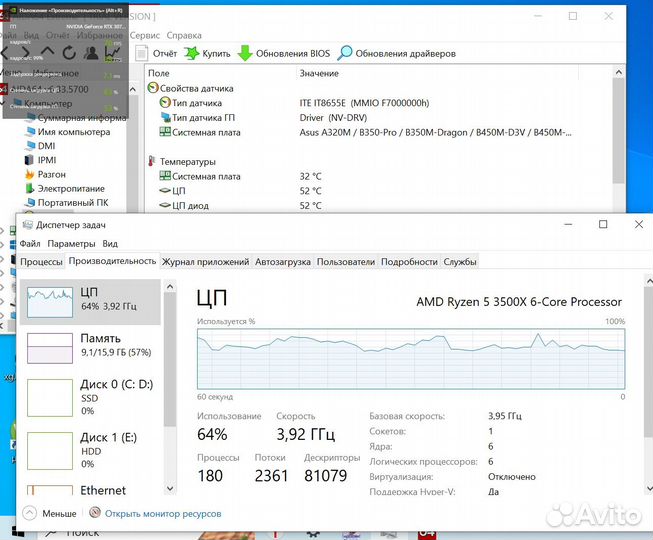This screenshot has height=540, width=653.
Task: Click the AIDA64 back navigation arrow
Action: (x=5, y=52)
